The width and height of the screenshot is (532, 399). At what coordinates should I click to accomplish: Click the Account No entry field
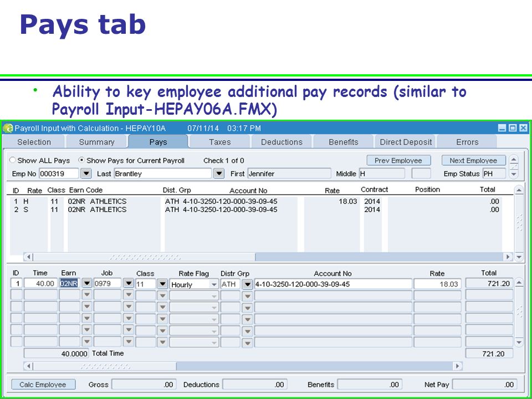coord(333,284)
